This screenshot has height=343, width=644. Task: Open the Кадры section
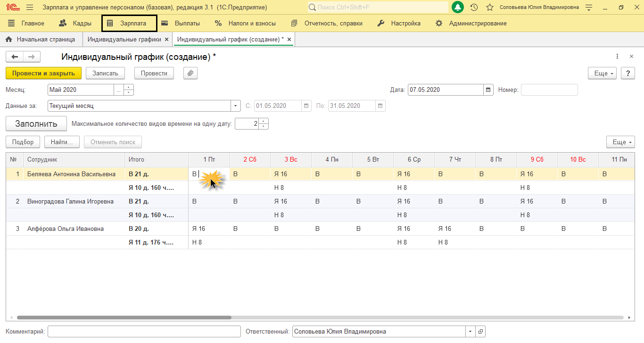point(75,23)
